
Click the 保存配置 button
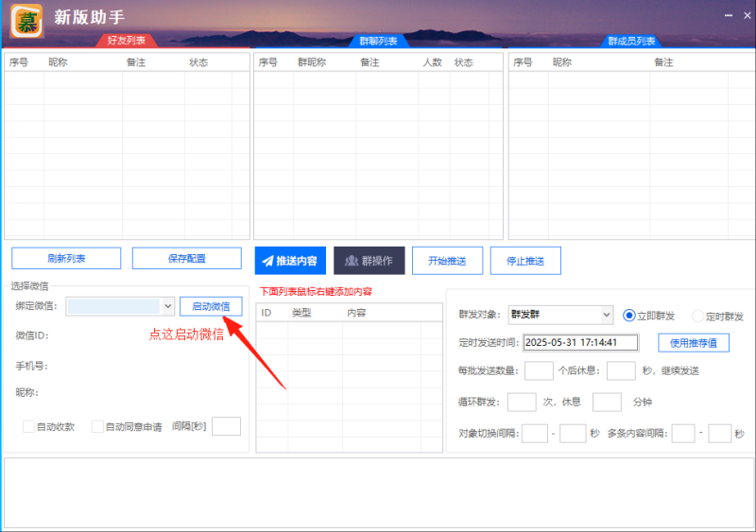pyautogui.click(x=186, y=259)
